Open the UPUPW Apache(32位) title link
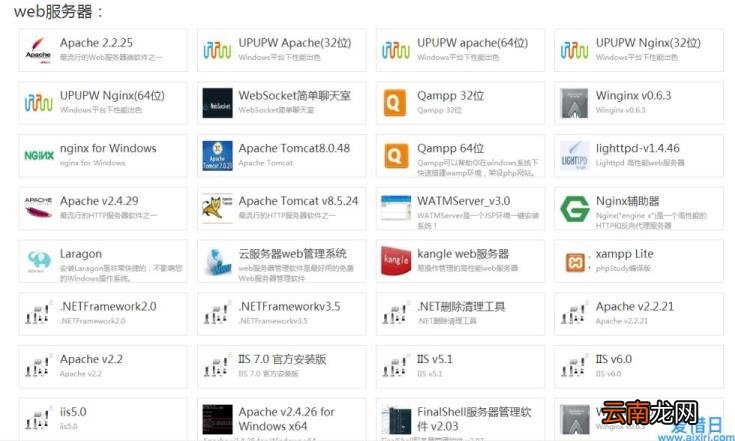735x441 pixels. [x=295, y=43]
